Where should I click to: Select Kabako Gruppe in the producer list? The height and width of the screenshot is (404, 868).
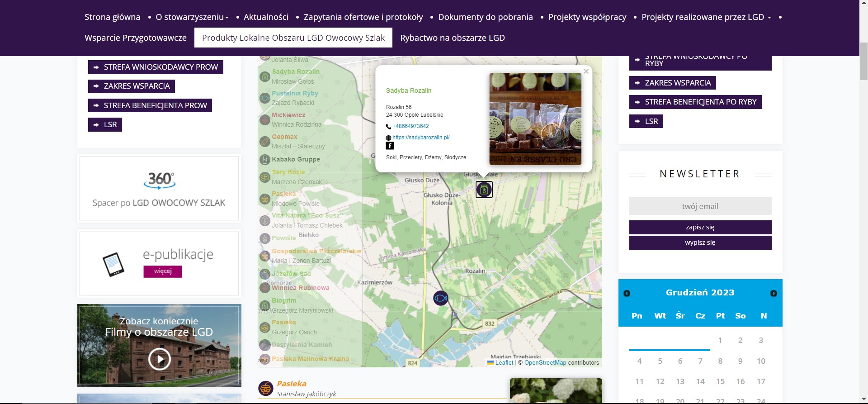pos(296,159)
